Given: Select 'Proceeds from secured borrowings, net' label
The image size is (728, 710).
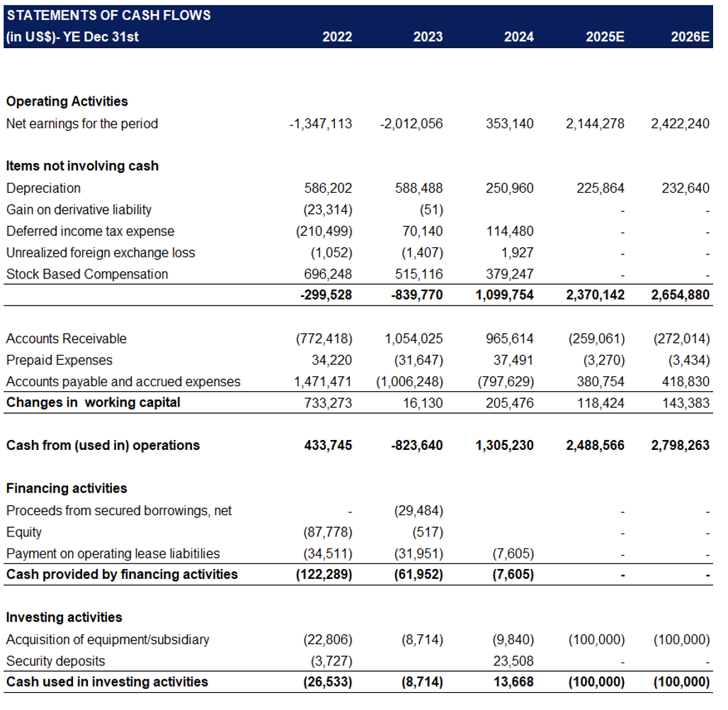Looking at the screenshot, I should [x=119, y=511].
